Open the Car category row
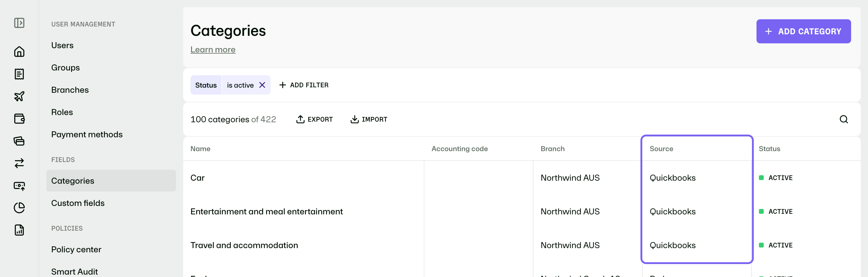This screenshot has height=277, width=868. coord(197,178)
